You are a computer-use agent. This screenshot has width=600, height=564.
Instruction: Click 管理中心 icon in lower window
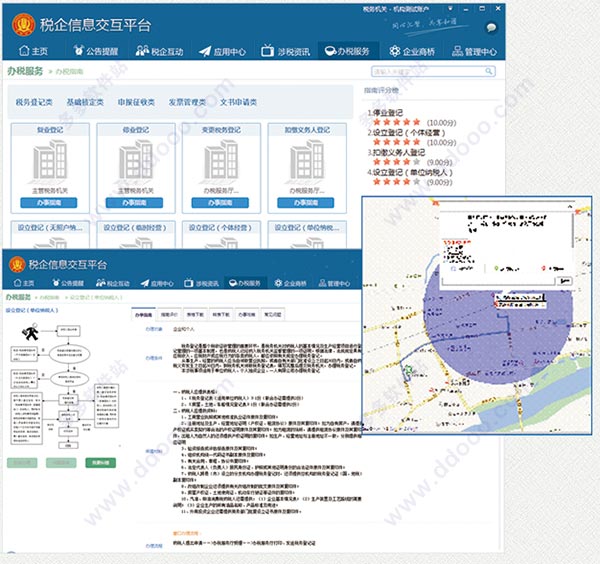323,283
